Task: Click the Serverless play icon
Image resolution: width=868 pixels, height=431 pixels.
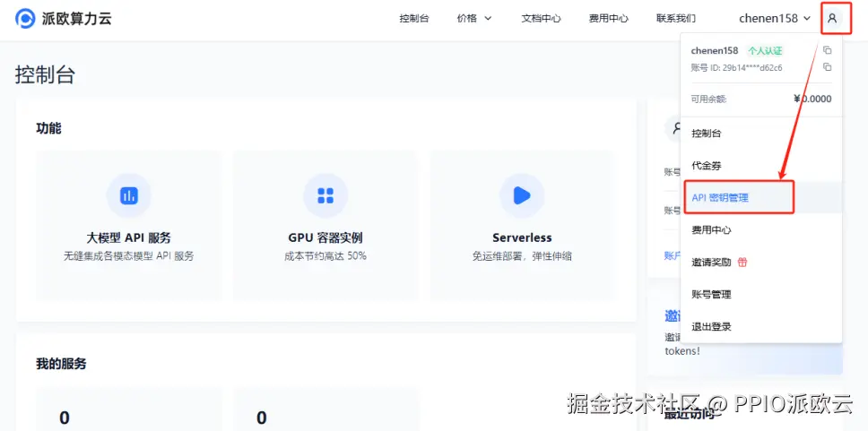Action: point(522,195)
